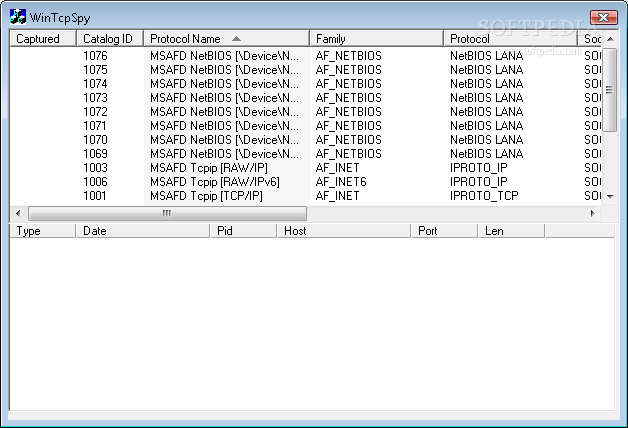The image size is (628, 428).
Task: Select the row with Catalog ID 1070
Action: (x=306, y=140)
